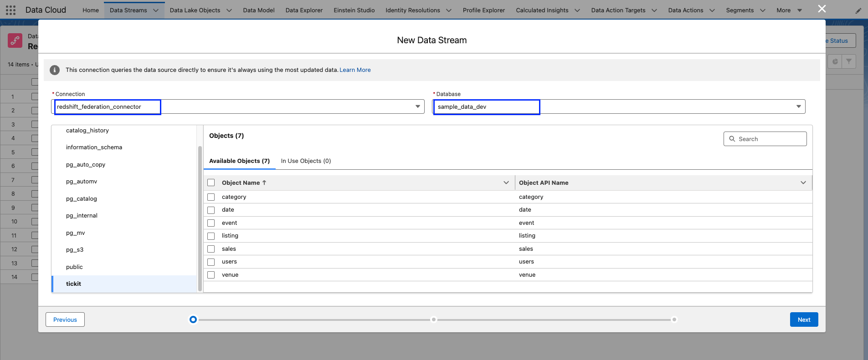Check the listing object checkbox
This screenshot has height=360, width=868.
click(x=211, y=236)
